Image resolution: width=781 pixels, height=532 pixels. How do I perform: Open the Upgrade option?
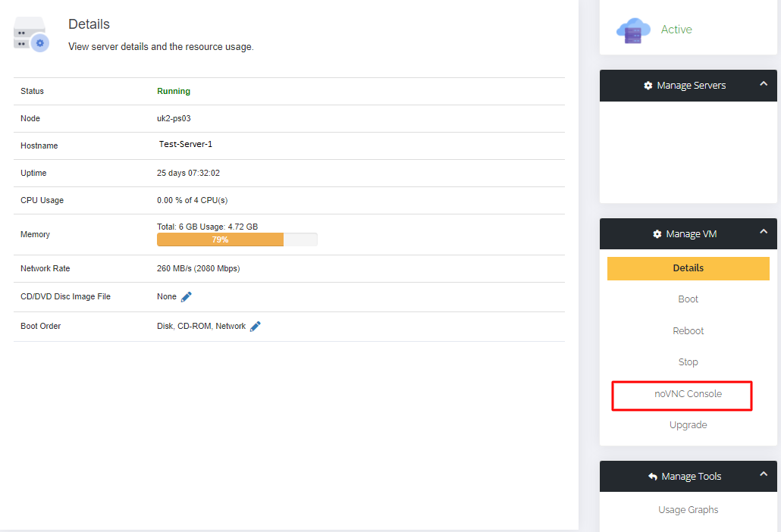(688, 425)
